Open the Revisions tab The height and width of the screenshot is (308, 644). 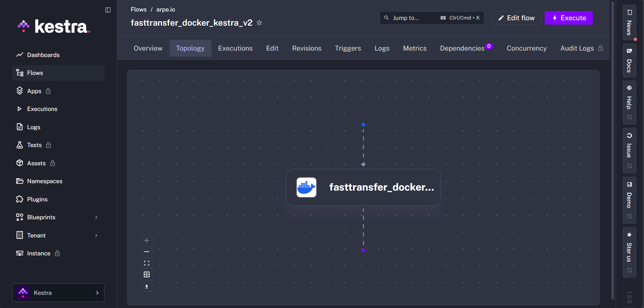[x=307, y=48]
